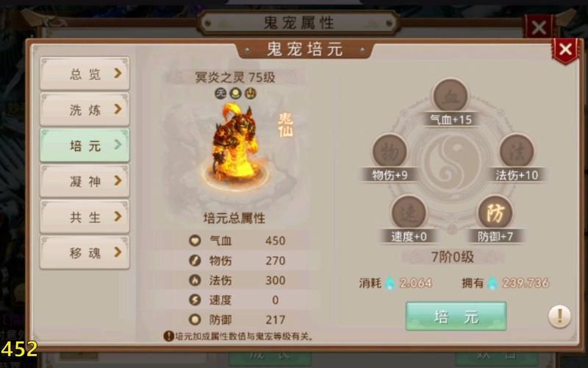Close the 鬼宠培元 dialog
The width and height of the screenshot is (588, 368).
565,49
